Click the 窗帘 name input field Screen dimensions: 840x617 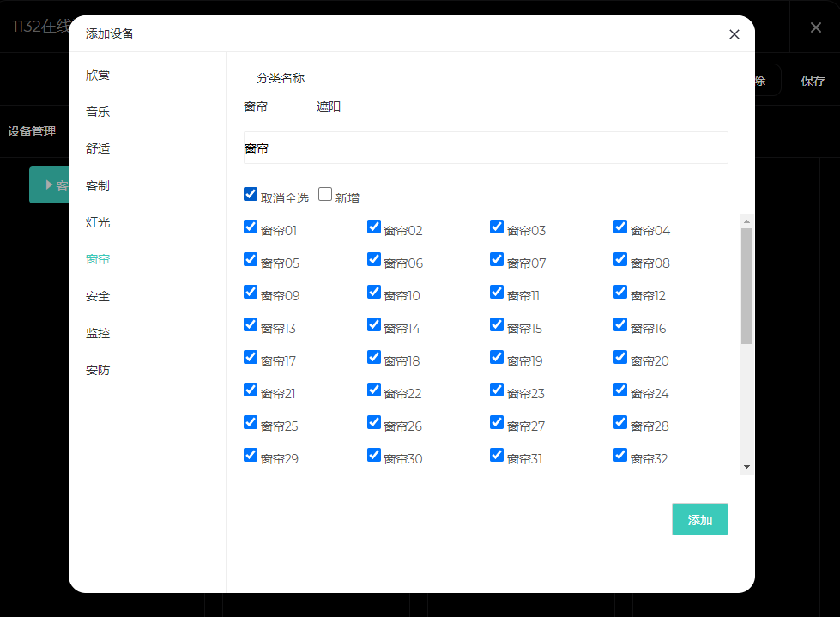pyautogui.click(x=486, y=148)
